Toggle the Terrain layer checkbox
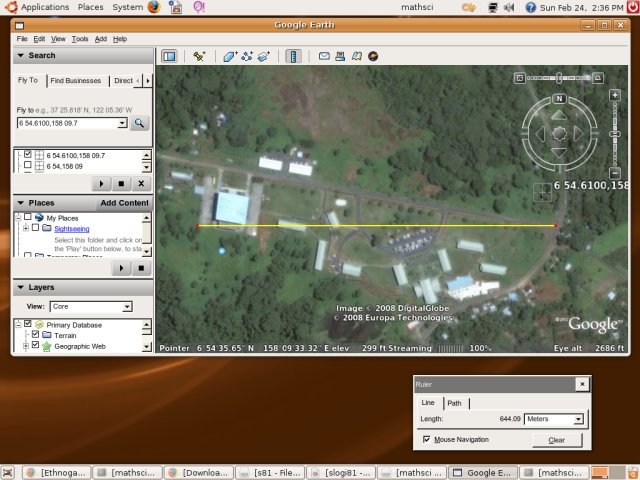 click(x=36, y=334)
